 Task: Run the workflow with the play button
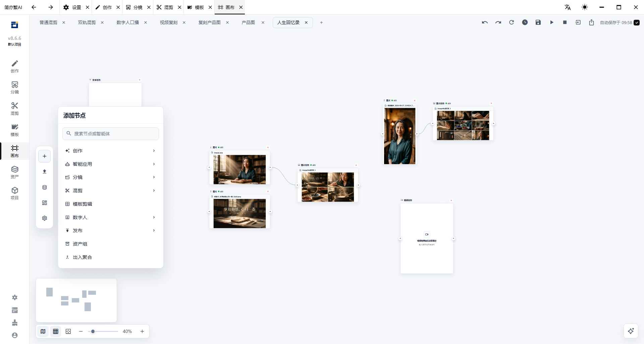tap(552, 22)
